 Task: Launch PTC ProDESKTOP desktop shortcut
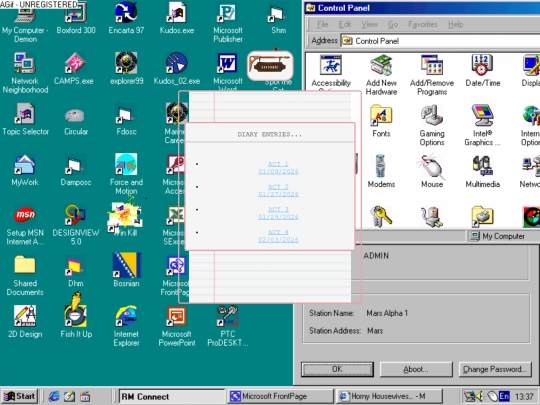(x=227, y=326)
